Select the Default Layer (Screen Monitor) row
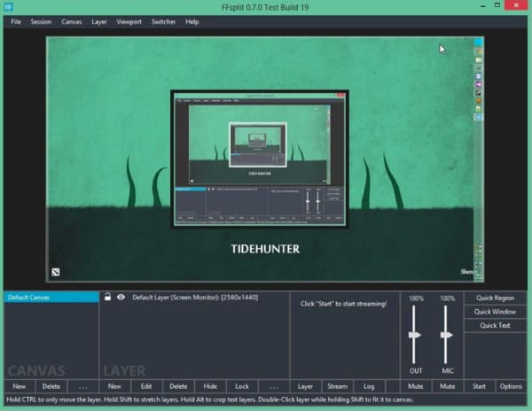 click(195, 297)
